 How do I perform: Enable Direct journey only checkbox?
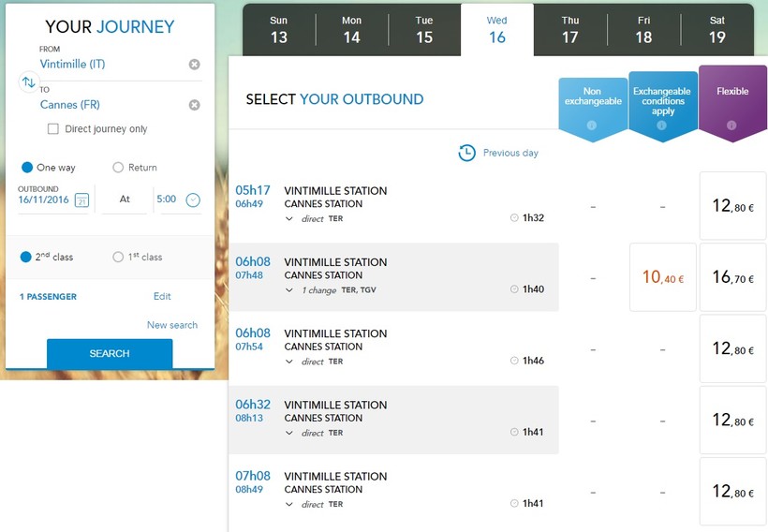point(53,129)
